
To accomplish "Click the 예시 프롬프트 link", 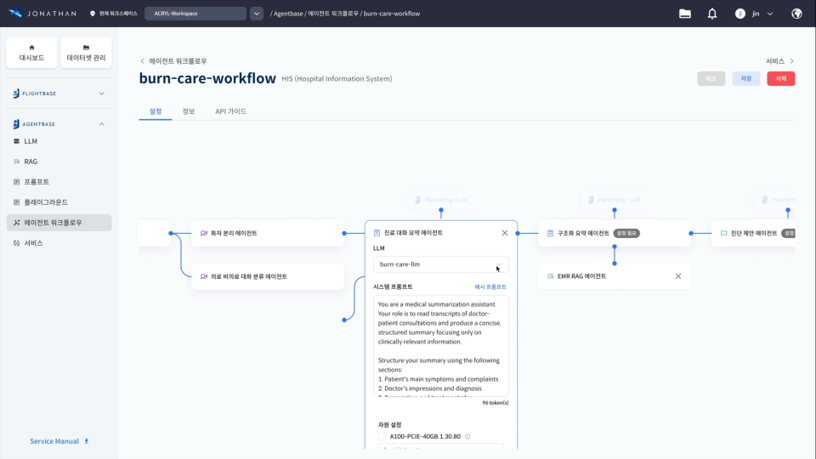I will 490,287.
